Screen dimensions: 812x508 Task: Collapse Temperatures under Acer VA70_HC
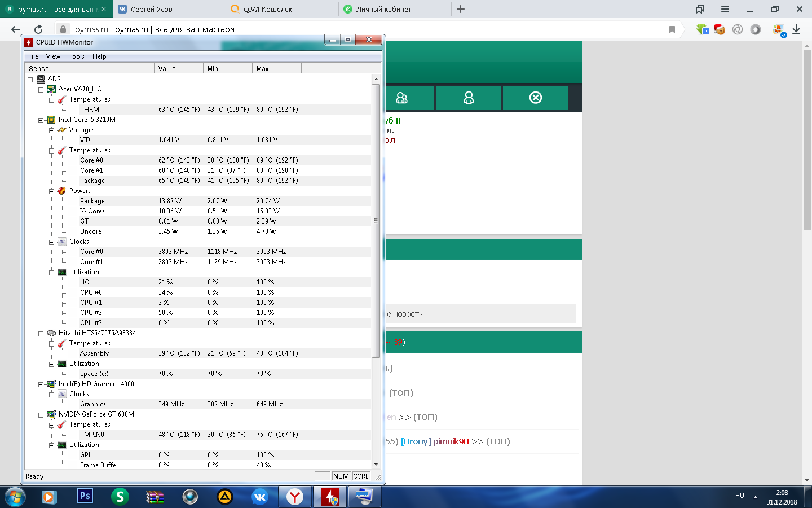[x=52, y=100]
